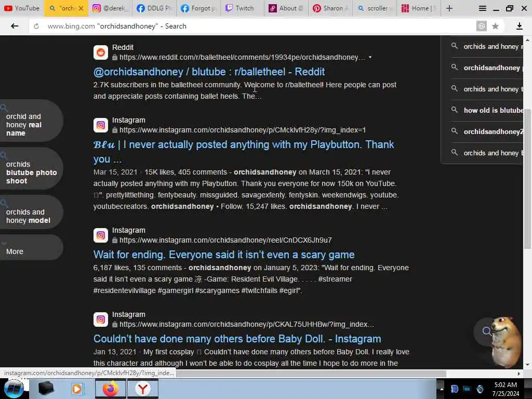532x399 pixels.
Task: Open the browser hamburger menu
Action: point(482,8)
